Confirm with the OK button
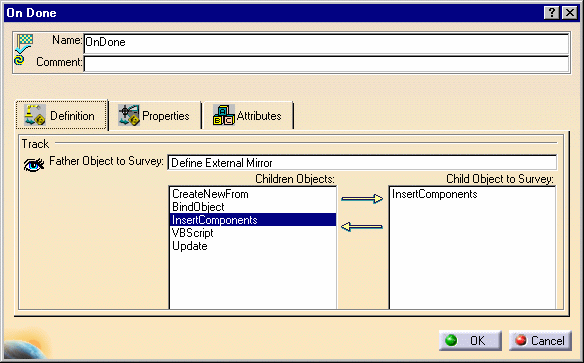 [470, 340]
